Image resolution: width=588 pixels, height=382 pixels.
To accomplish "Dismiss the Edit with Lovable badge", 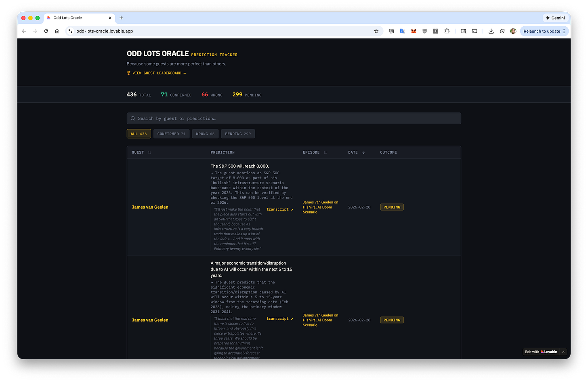I will click(x=563, y=352).
